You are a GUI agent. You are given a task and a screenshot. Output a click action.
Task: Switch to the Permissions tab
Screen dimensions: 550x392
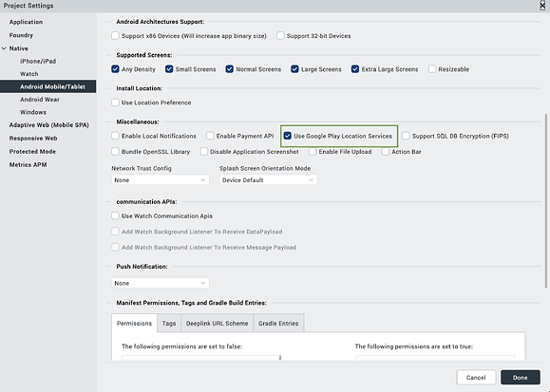tap(134, 324)
